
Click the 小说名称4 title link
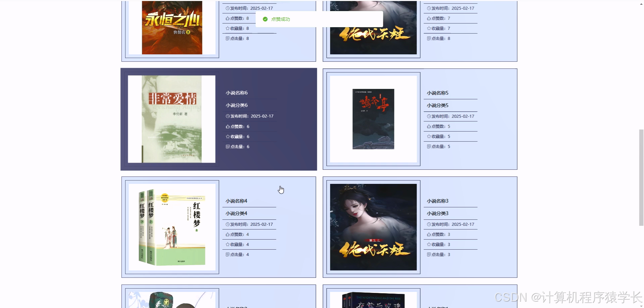tap(236, 201)
